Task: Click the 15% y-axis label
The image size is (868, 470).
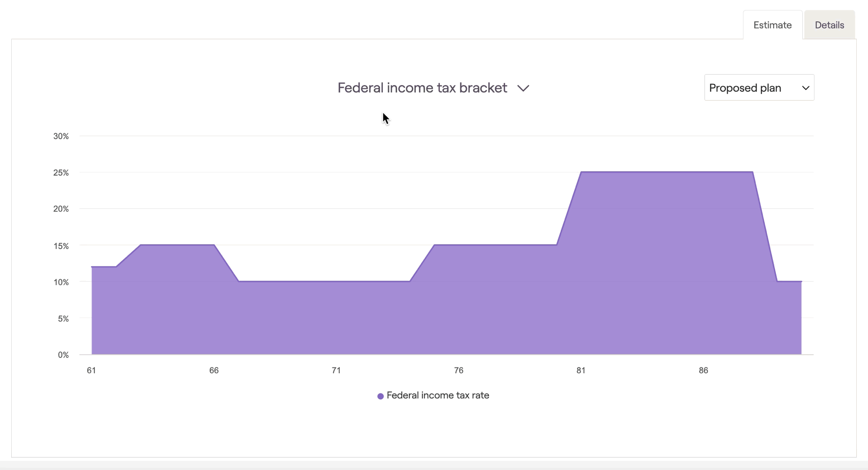Action: [x=61, y=246]
